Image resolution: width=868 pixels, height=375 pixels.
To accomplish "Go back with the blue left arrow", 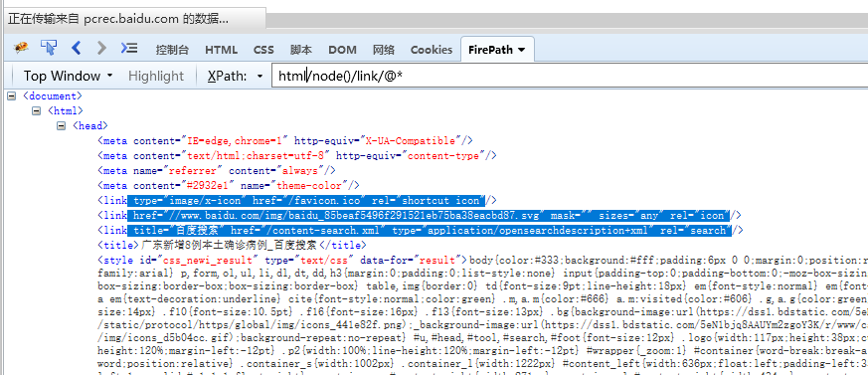I will click(x=77, y=48).
